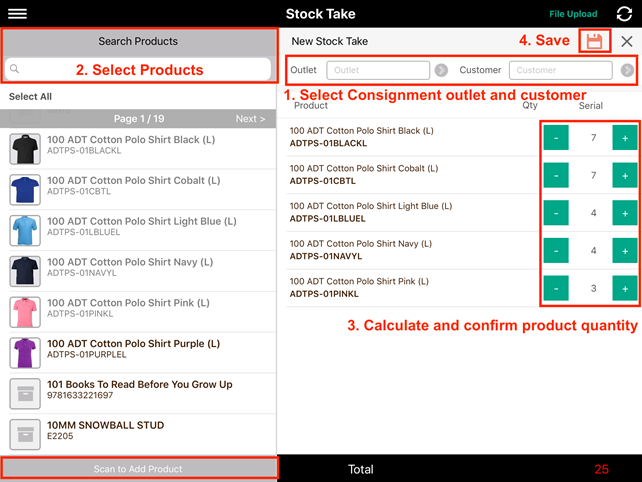Select 100 ADT Cotton Polo Shirt Black (L) in list
The height and width of the screenshot is (482, 642).
(138, 149)
